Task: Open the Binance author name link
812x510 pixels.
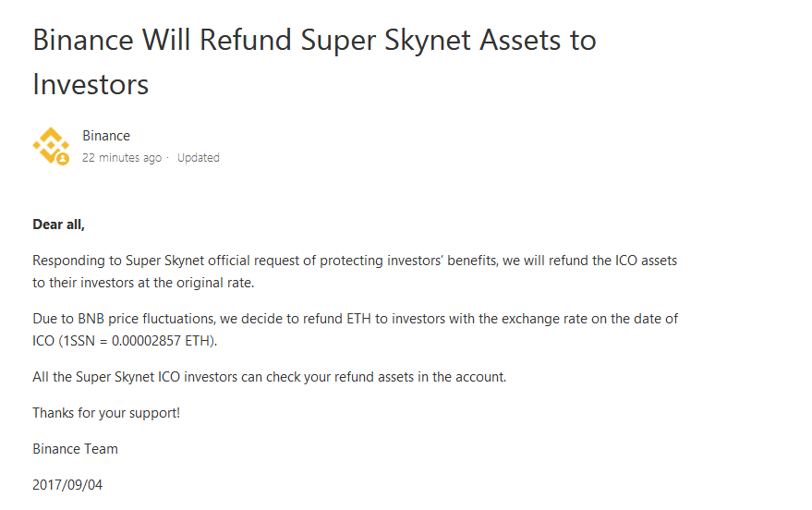Action: click(x=106, y=136)
